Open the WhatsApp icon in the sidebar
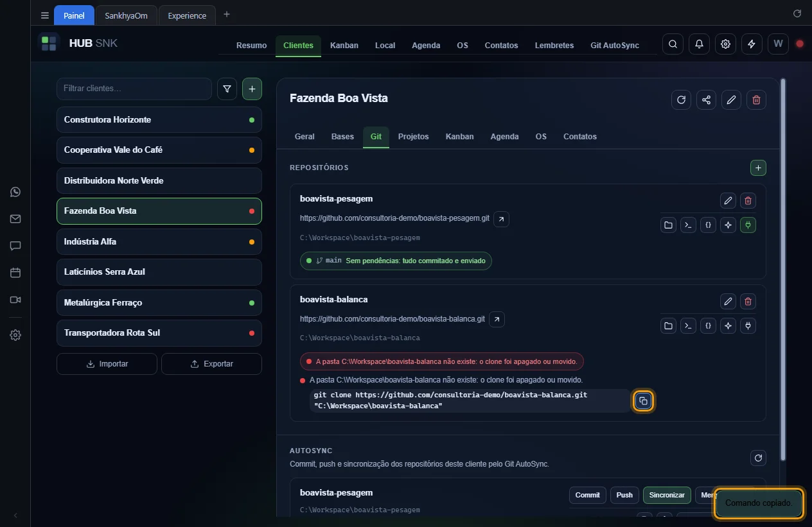Image resolution: width=812 pixels, height=527 pixels. (x=15, y=192)
